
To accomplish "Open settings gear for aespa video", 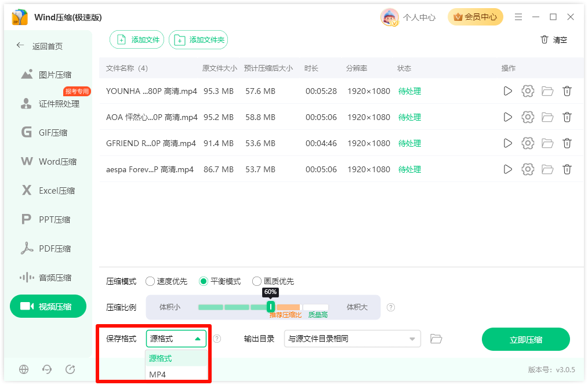I will [x=528, y=169].
